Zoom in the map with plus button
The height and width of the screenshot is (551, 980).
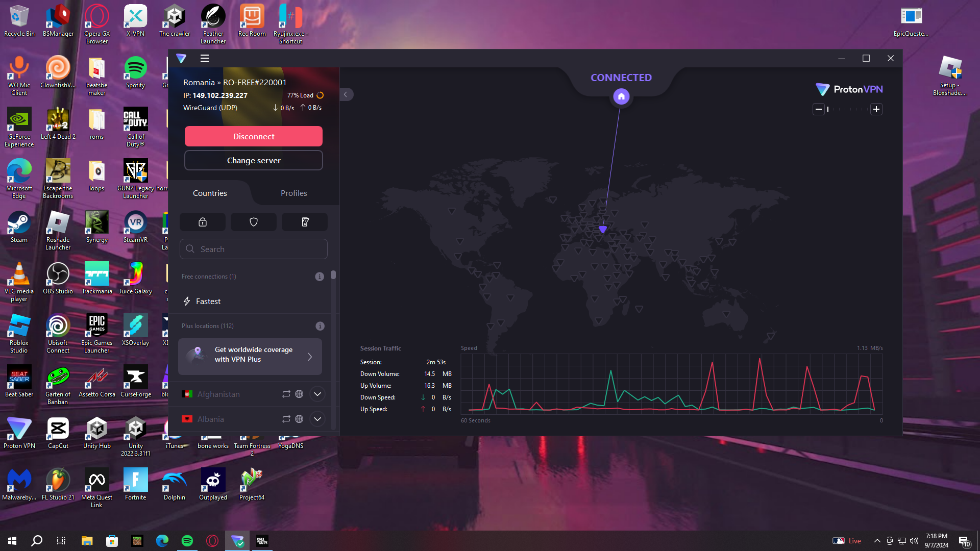coord(876,109)
